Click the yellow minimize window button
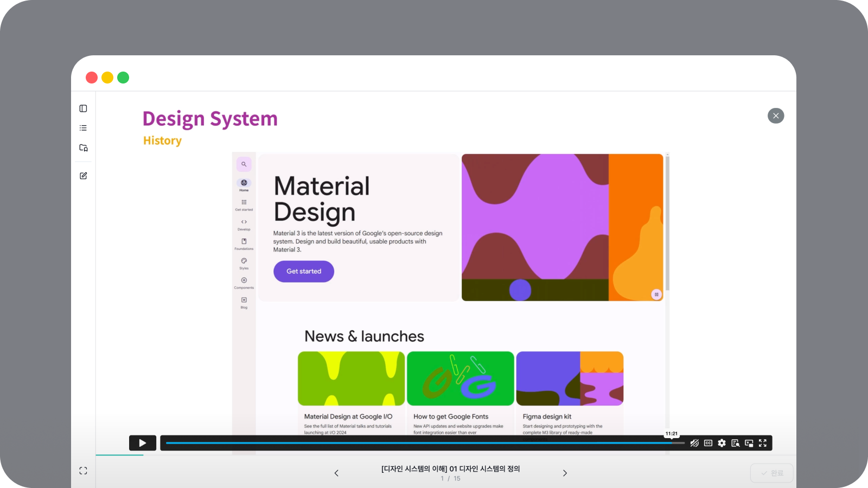This screenshot has height=488, width=868. (x=107, y=78)
